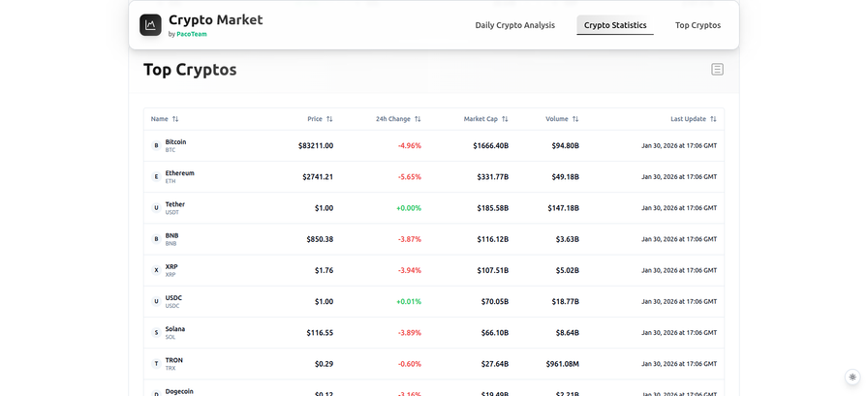The height and width of the screenshot is (396, 868).
Task: Click the Crypto Market chart logo icon
Action: pyautogui.click(x=150, y=25)
